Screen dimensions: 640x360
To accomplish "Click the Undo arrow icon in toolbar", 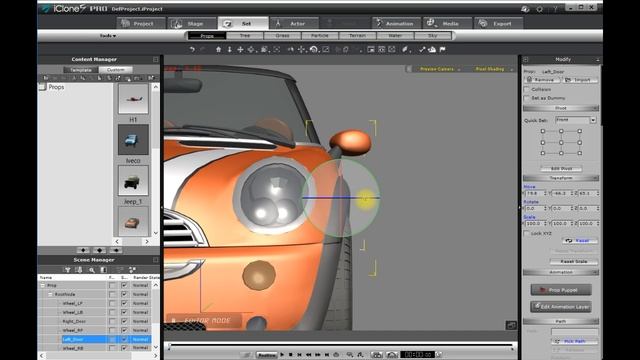I will tap(192, 49).
